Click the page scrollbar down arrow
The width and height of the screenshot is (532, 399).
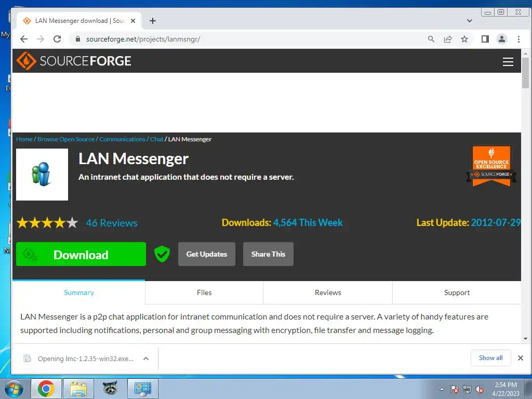(x=525, y=339)
